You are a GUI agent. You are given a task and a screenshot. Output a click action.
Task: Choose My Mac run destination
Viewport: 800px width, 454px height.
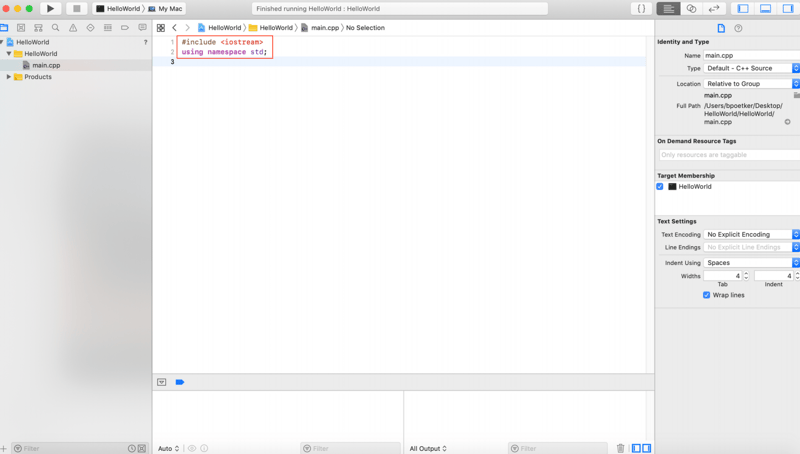coord(165,9)
